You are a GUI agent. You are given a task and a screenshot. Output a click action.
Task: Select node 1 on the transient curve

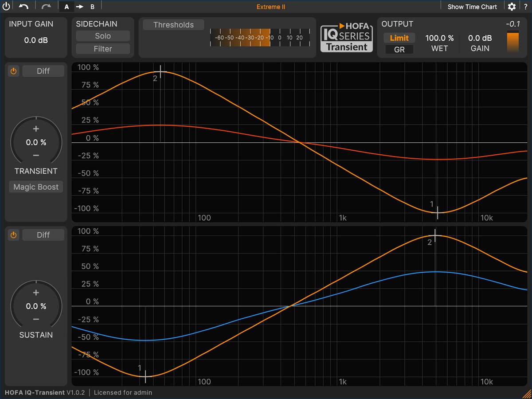tap(438, 213)
